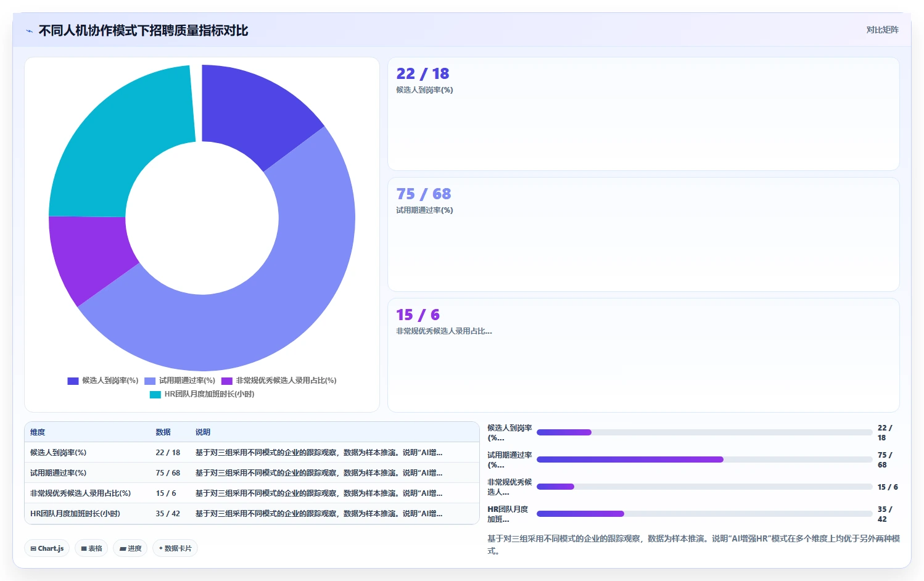
Task: Toggle the 试用期通过率(%) legend item
Action: coord(179,381)
